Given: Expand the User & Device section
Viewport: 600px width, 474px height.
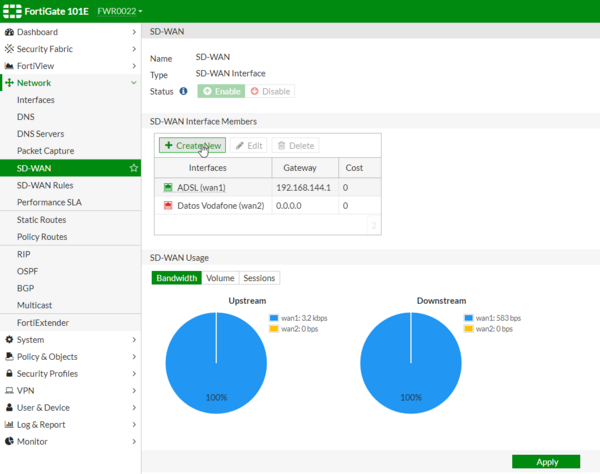Looking at the screenshot, I should click(x=70, y=407).
